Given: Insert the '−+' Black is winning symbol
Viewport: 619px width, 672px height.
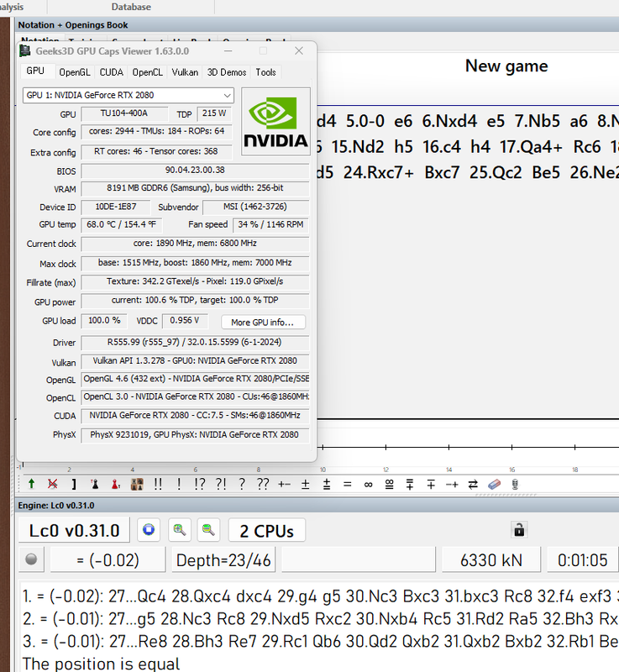Looking at the screenshot, I should [x=452, y=485].
